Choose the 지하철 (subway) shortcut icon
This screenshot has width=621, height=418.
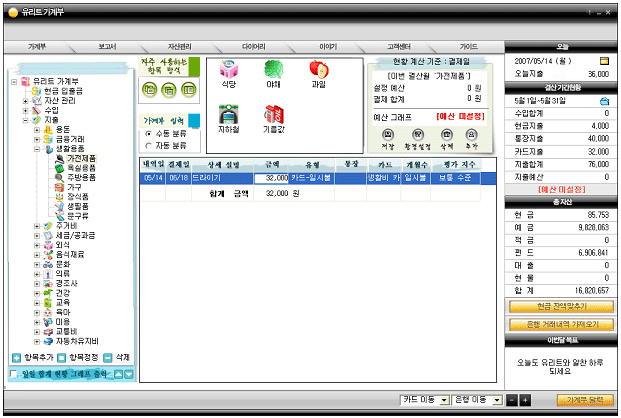(x=229, y=116)
